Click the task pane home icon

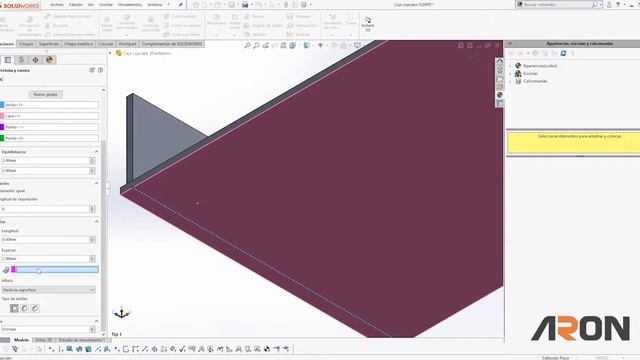[500, 61]
